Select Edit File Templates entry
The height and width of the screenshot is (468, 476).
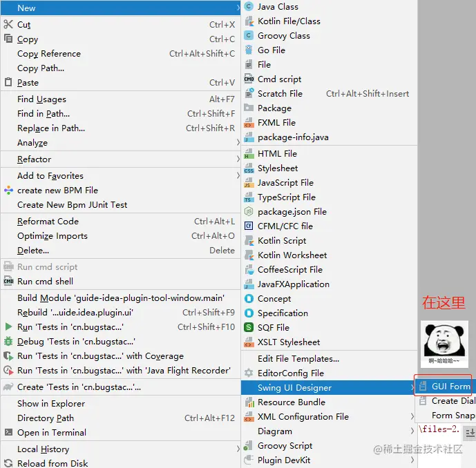coord(329,358)
